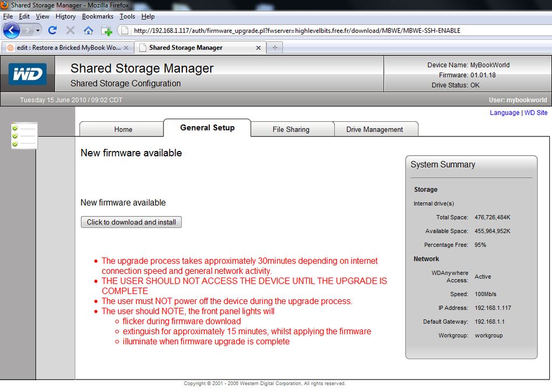Open the WD Site link

click(x=536, y=113)
